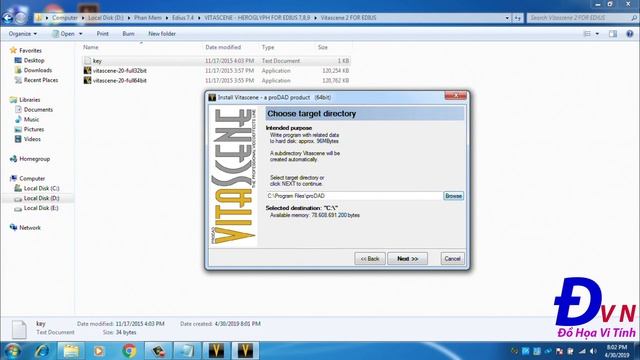Cancel the Vitascene installation
The width and height of the screenshot is (640, 360).
click(452, 258)
